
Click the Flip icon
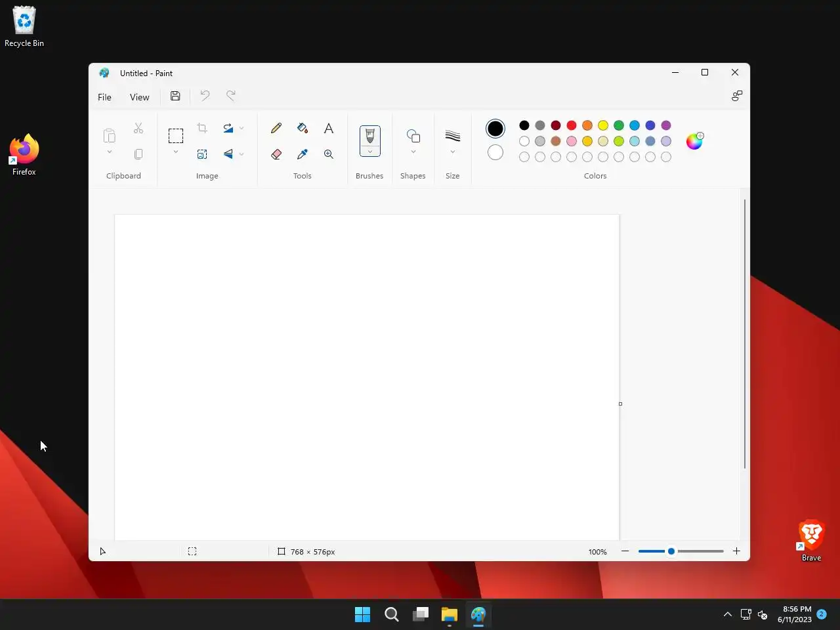tap(228, 154)
